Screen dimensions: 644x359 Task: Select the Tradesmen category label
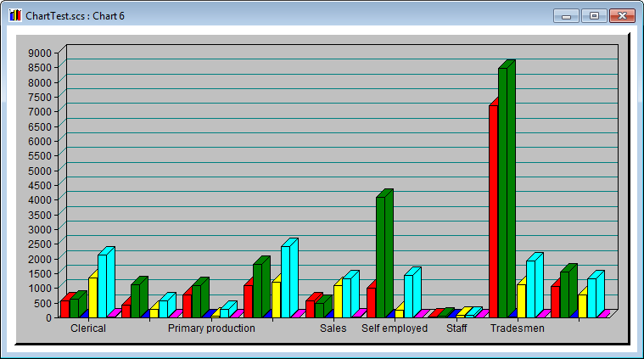click(x=518, y=328)
